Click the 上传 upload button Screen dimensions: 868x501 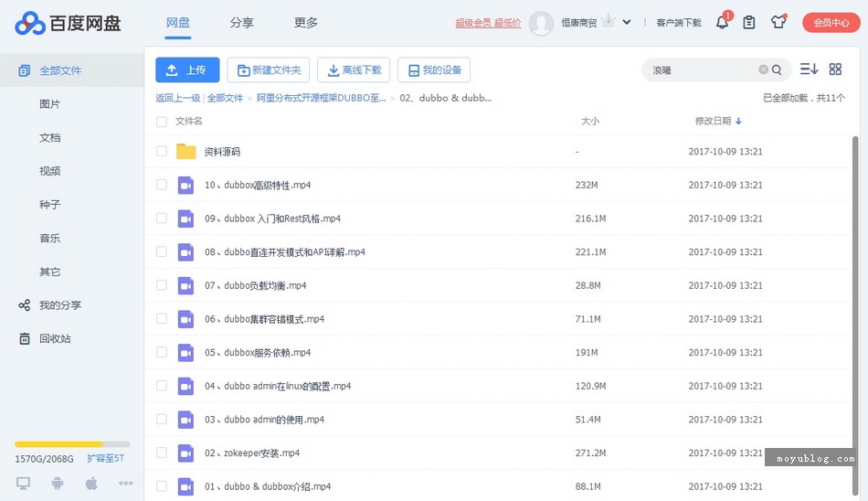pyautogui.click(x=187, y=69)
